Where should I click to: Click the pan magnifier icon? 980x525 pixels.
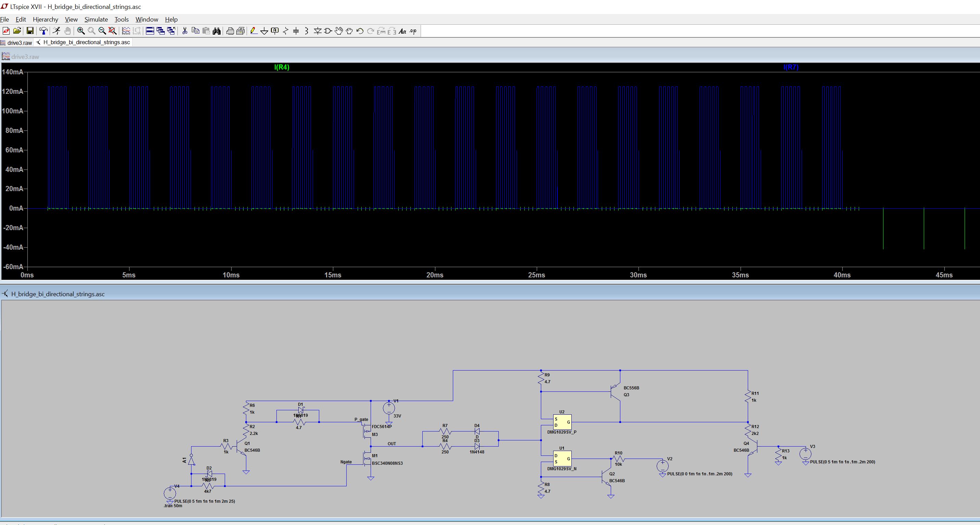coord(91,31)
